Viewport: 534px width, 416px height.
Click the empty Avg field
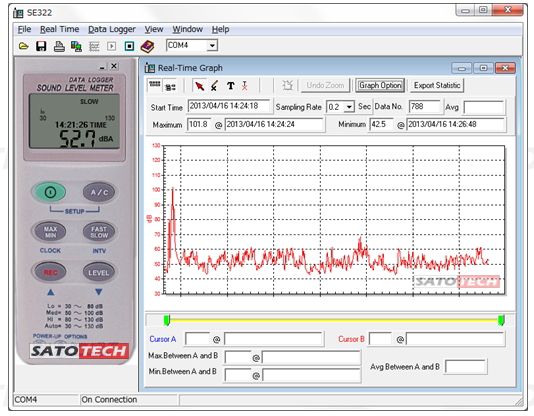pyautogui.click(x=484, y=107)
